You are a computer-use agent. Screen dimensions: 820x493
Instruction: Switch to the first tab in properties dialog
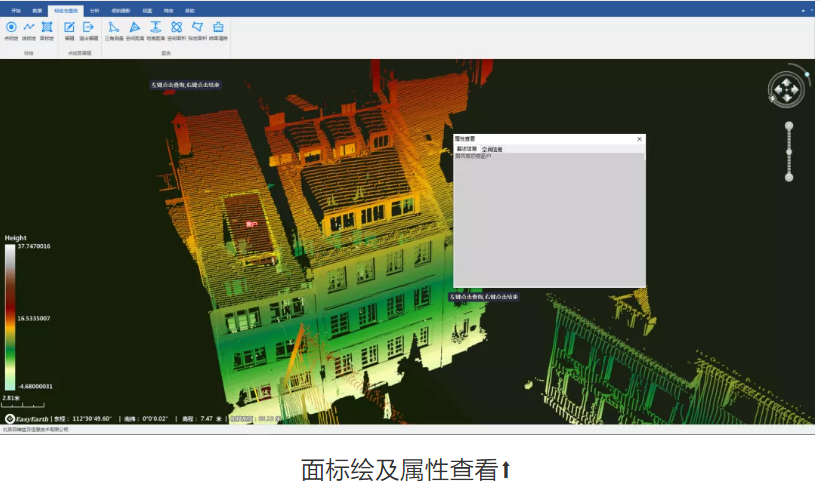tap(466, 149)
